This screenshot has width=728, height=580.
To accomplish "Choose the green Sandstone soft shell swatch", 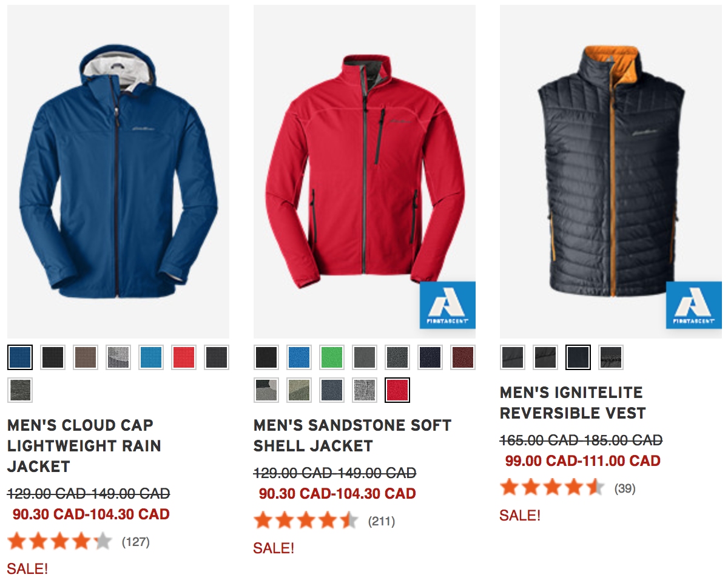I will point(332,357).
